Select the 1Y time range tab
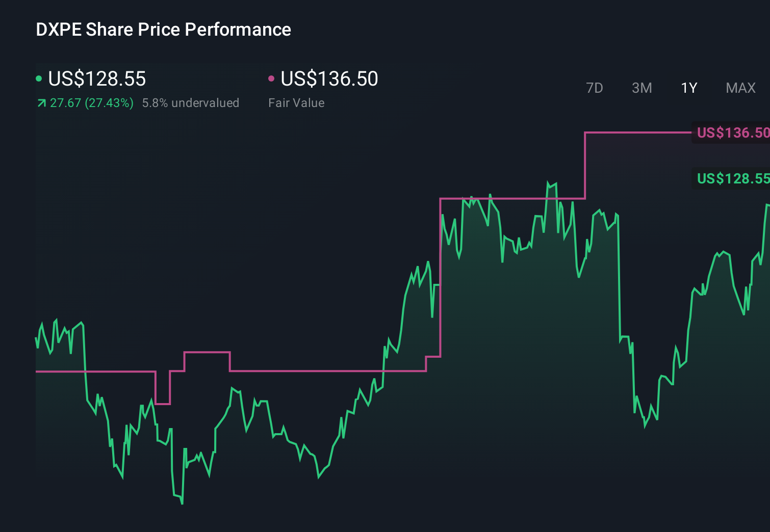The height and width of the screenshot is (532, 770). (689, 88)
